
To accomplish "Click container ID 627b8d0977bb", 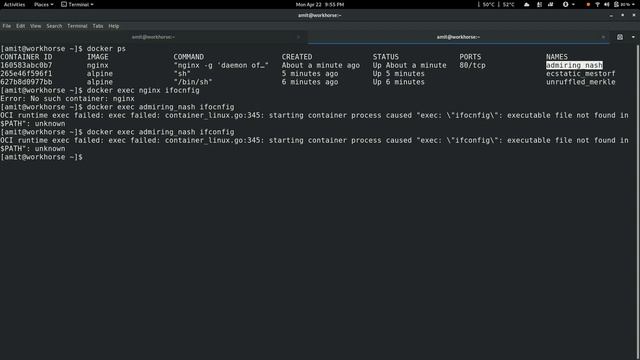I will tap(26, 82).
